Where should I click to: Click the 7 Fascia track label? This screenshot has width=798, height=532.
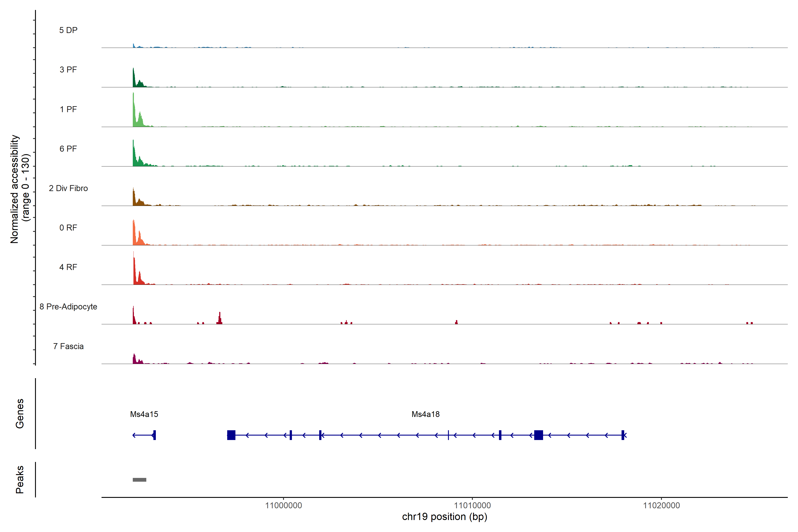pyautogui.click(x=68, y=346)
